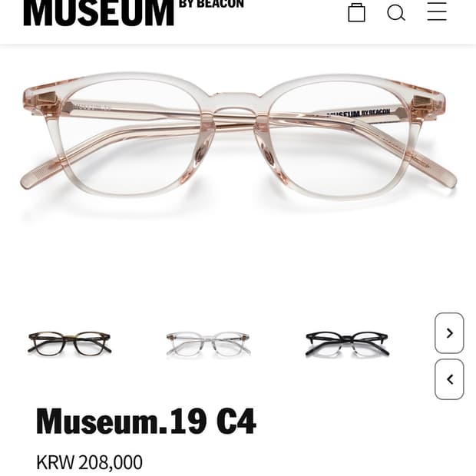Image resolution: width=476 pixels, height=476 pixels.
Task: Click the left hinge of pink frame
Action: point(47,100)
